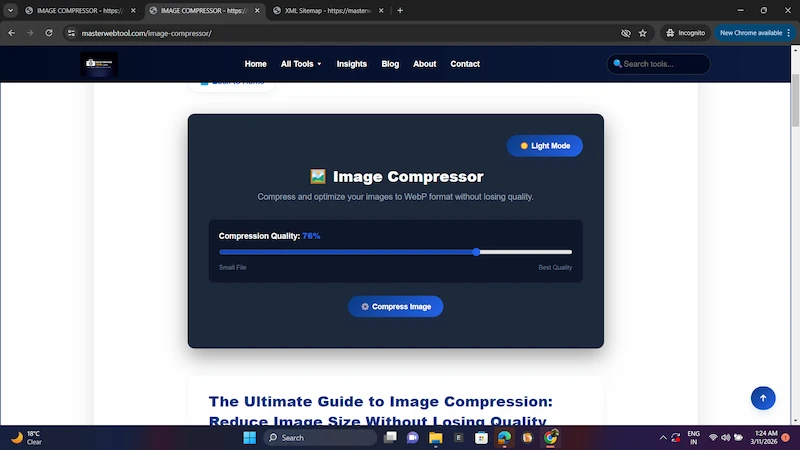
Task: Reload the page with the refresh icon
Action: pos(49,33)
